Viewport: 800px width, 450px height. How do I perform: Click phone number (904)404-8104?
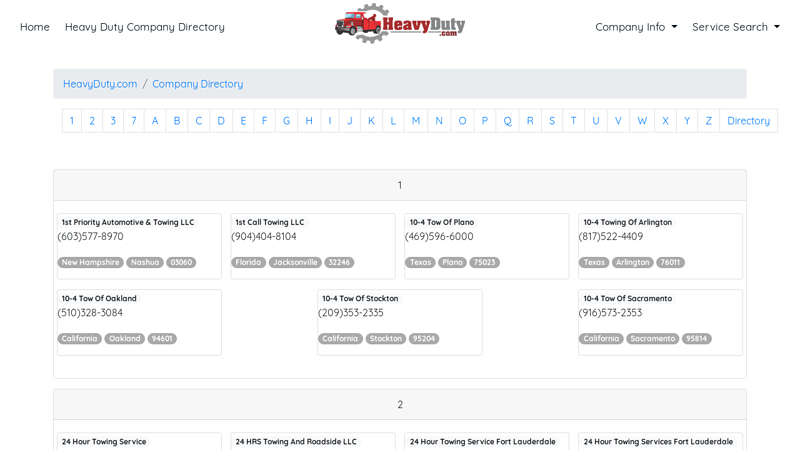point(264,237)
